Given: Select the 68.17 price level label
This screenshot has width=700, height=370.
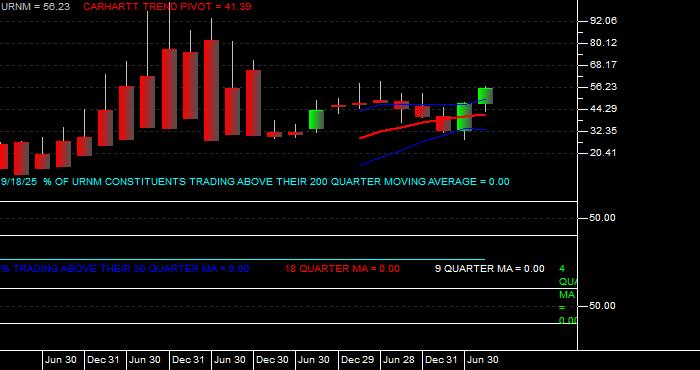Looking at the screenshot, I should click(603, 65).
